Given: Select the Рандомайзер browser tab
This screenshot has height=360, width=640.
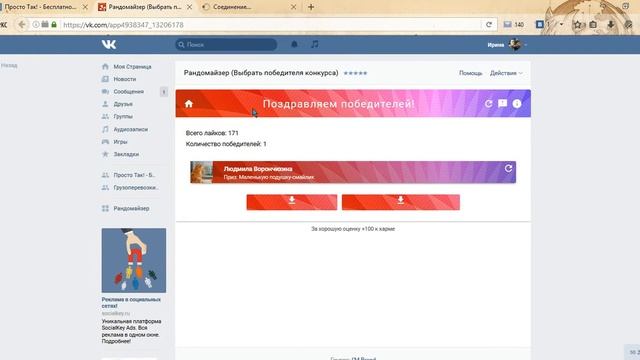Looking at the screenshot, I should tap(145, 7).
